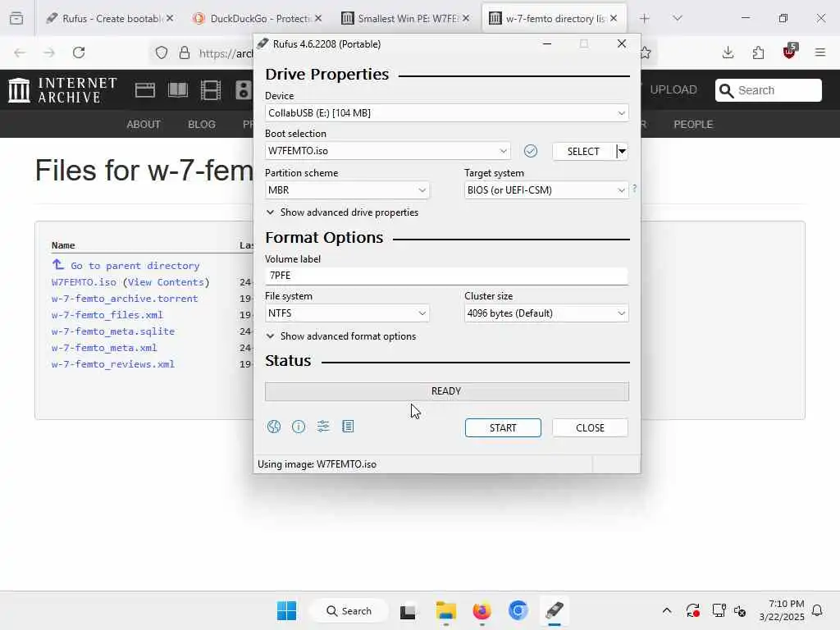Click the SELECT button in Rufus
The image size is (840, 630).
point(583,152)
